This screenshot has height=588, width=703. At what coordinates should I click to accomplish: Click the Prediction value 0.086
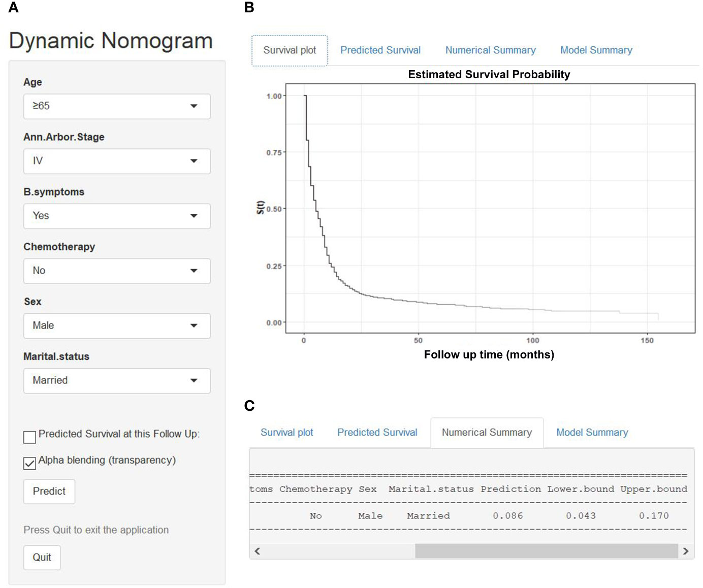(508, 516)
